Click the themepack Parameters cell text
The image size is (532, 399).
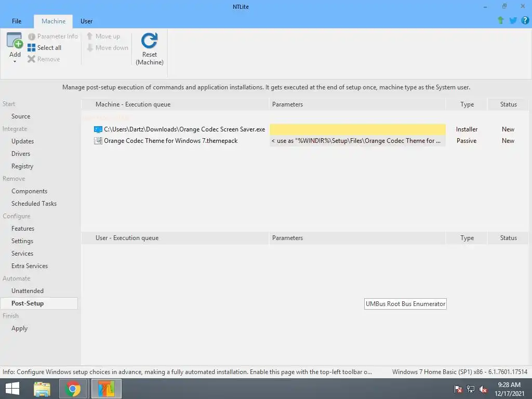coord(356,141)
